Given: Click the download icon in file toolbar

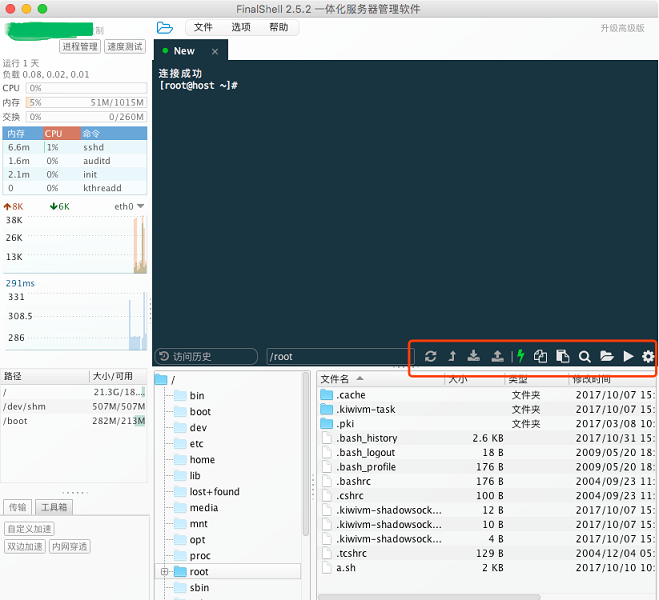Looking at the screenshot, I should coord(474,356).
